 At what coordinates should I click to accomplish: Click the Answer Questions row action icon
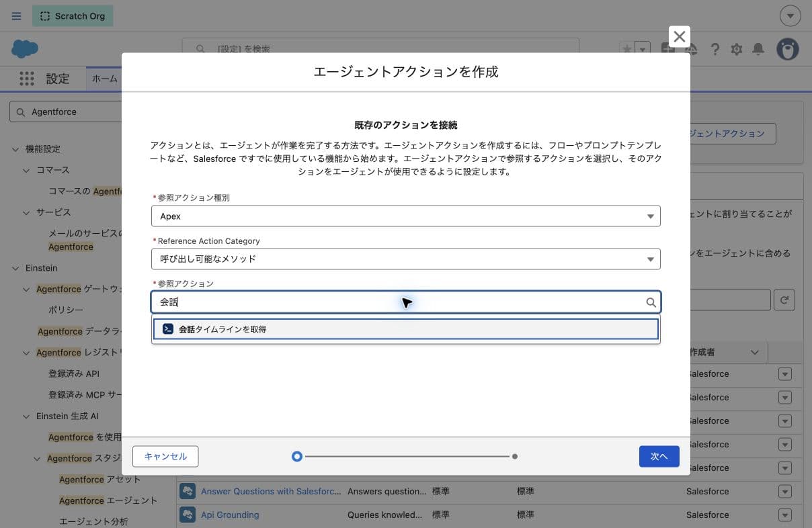[x=187, y=491]
